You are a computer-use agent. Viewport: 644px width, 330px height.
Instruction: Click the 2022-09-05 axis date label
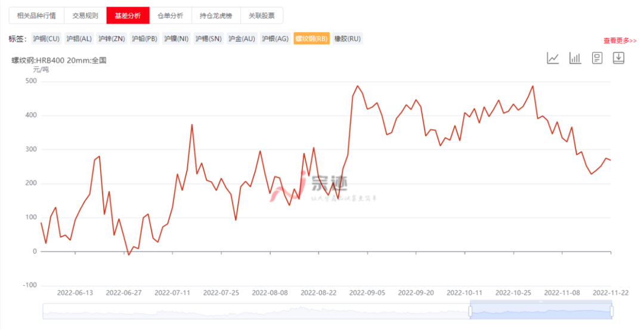click(x=367, y=292)
